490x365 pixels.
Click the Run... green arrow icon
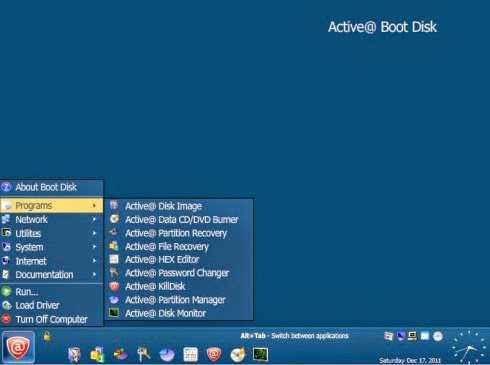(x=6, y=292)
